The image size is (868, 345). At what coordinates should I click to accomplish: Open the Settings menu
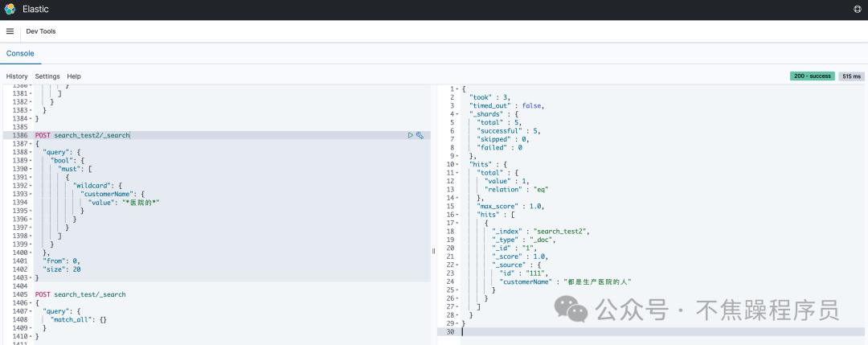point(47,76)
